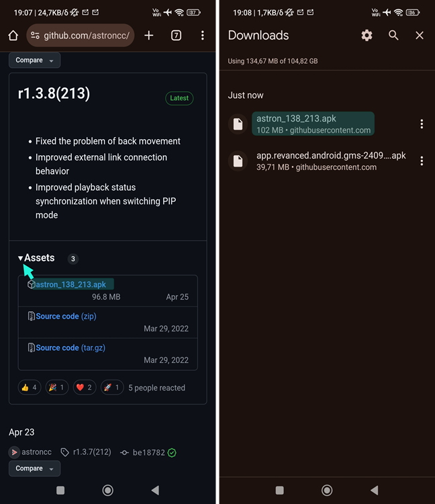
Task: Toggle the heart reaction
Action: click(x=85, y=388)
